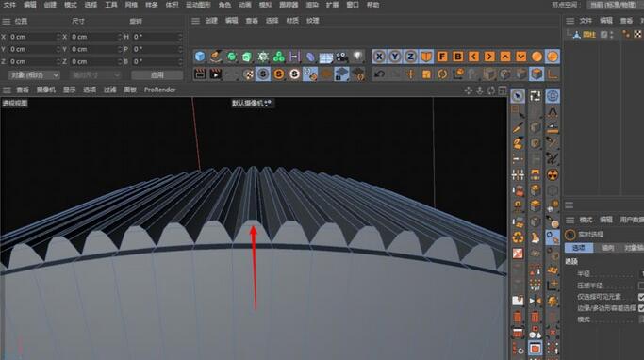The width and height of the screenshot is (644, 360).
Task: Open attribute manager hamburger menu beside 模式
Action: pyautogui.click(x=570, y=220)
